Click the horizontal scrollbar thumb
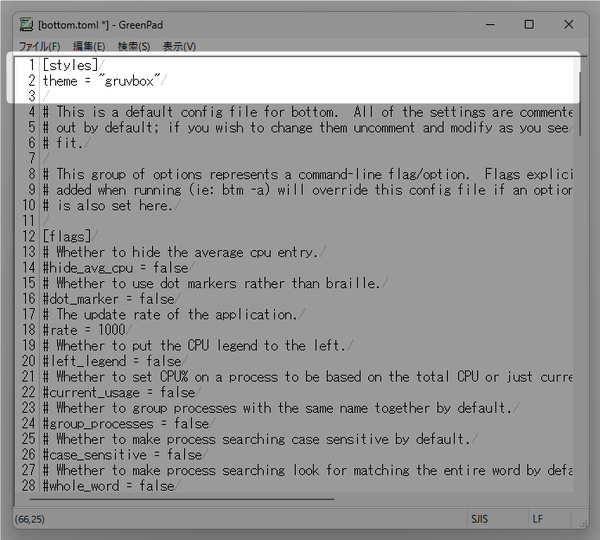The height and width of the screenshot is (540, 600). (182, 499)
